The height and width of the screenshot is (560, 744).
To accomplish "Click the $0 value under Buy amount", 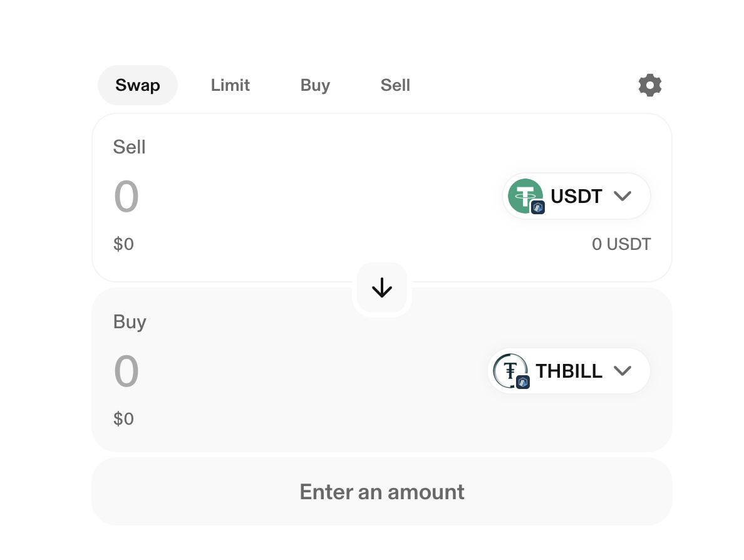I will tap(123, 418).
